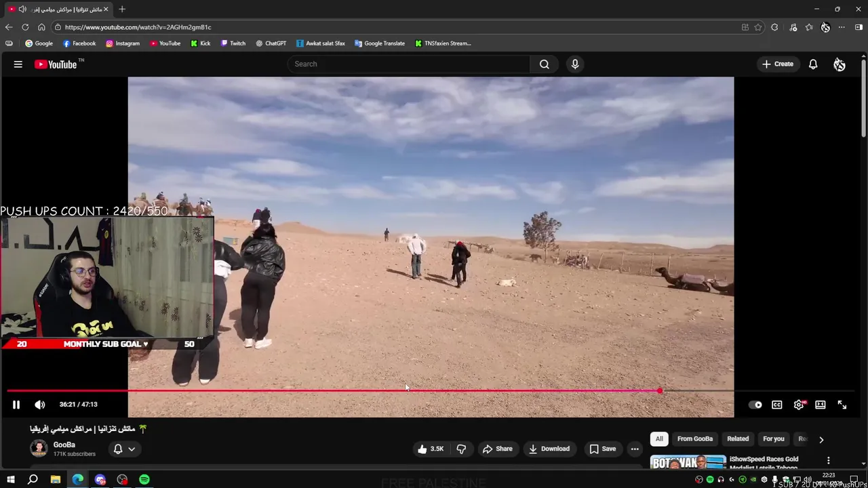Image resolution: width=868 pixels, height=488 pixels.
Task: Open a new browser tab
Action: tap(122, 9)
